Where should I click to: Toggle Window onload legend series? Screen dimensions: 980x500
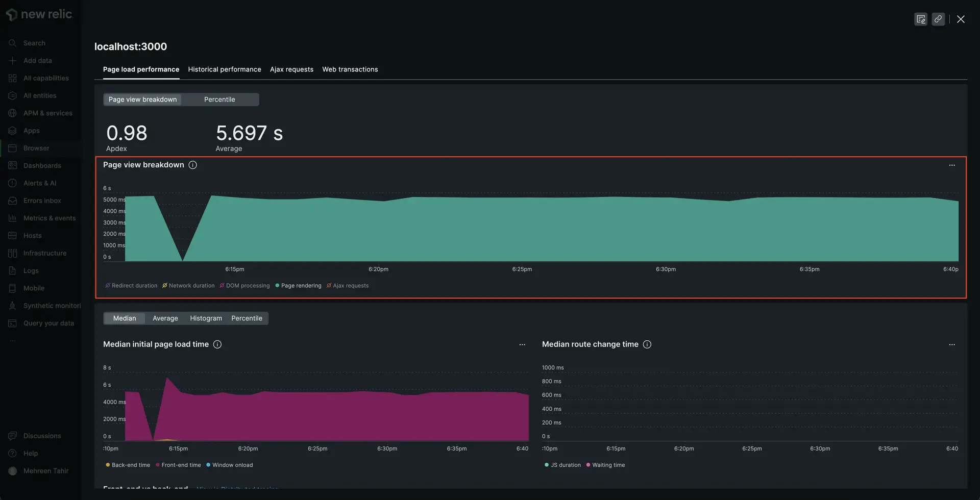point(229,465)
